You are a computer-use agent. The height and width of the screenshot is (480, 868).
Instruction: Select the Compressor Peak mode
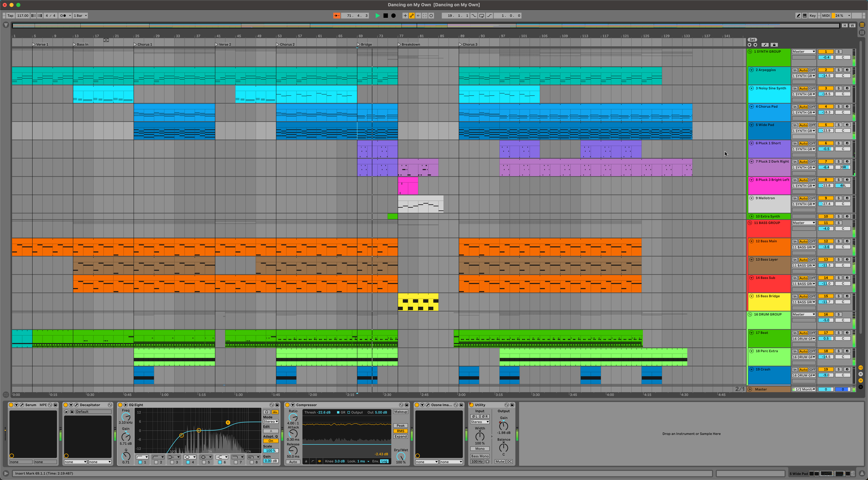[400, 426]
